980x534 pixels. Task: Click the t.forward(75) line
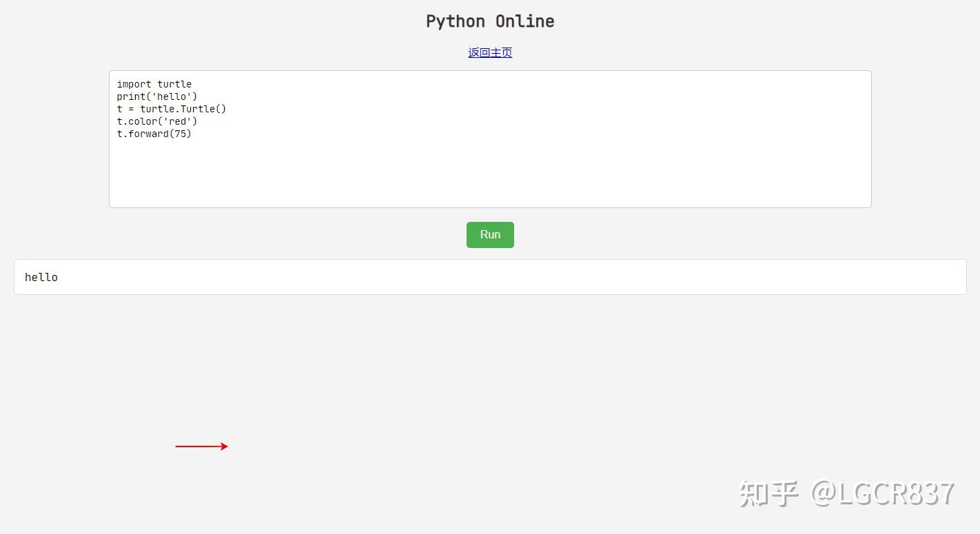pyautogui.click(x=154, y=134)
